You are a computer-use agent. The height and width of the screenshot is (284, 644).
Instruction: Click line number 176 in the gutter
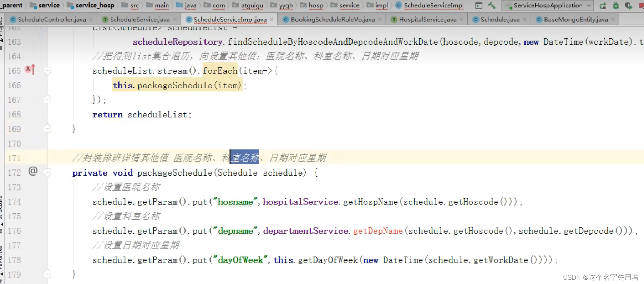pos(14,231)
